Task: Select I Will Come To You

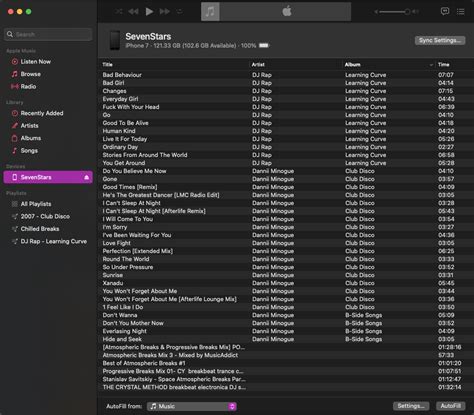Action: (x=286, y=219)
